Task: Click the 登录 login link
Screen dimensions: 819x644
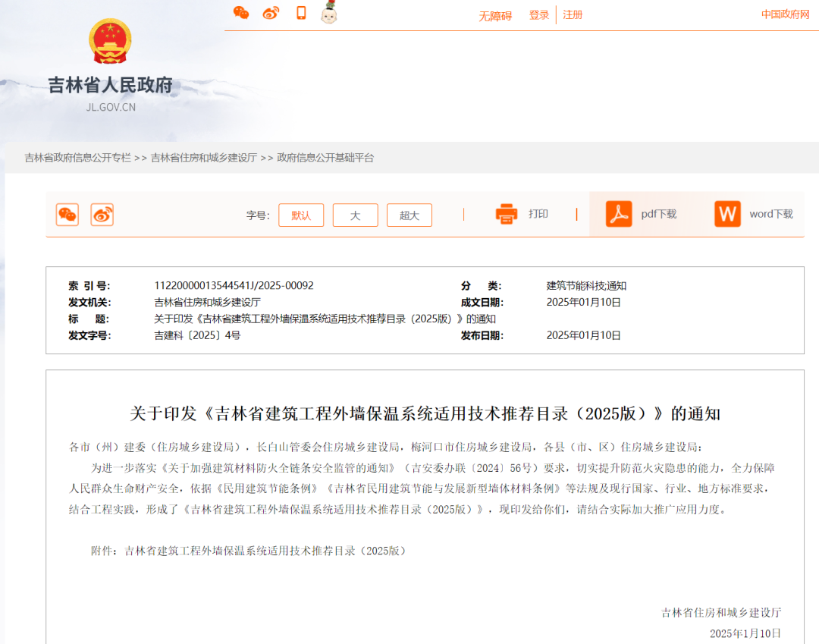Action: [x=539, y=15]
